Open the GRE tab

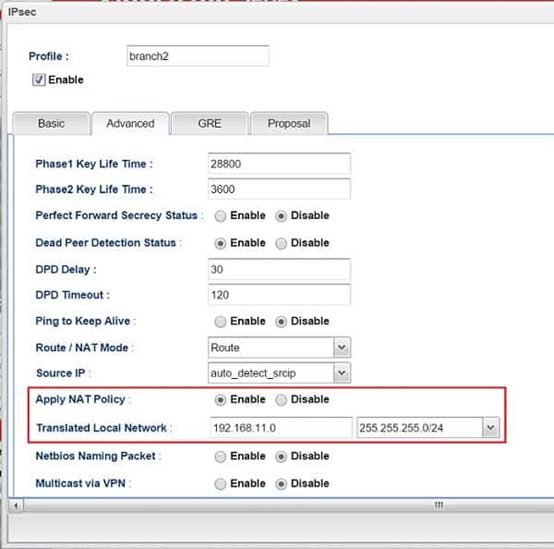[x=210, y=123]
